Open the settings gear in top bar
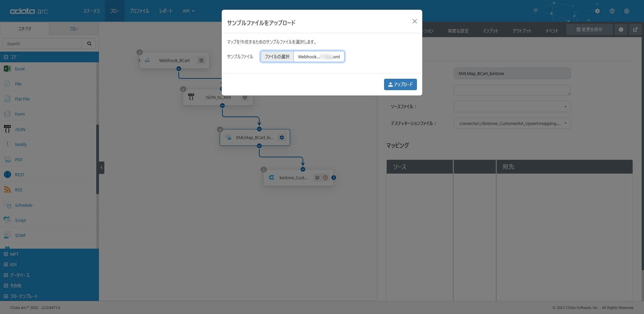 597,11
